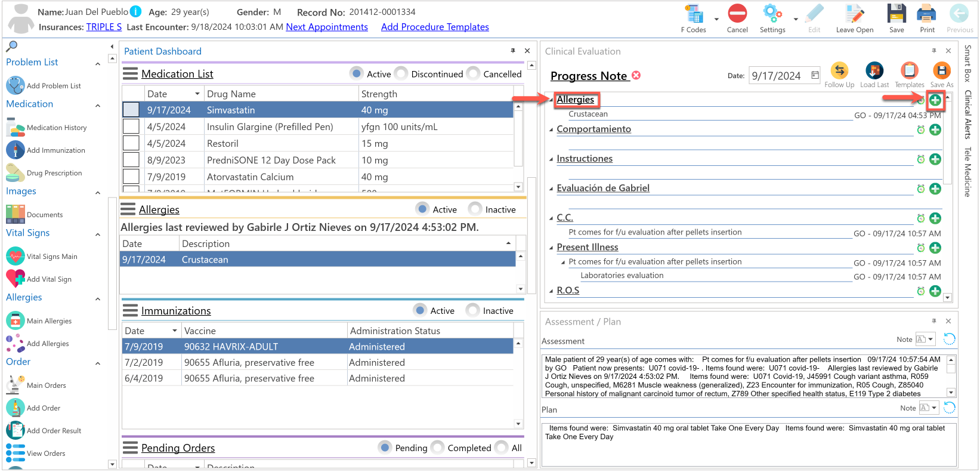This screenshot has height=472, width=980.
Task: Open the Present Illness section link
Action: point(588,247)
